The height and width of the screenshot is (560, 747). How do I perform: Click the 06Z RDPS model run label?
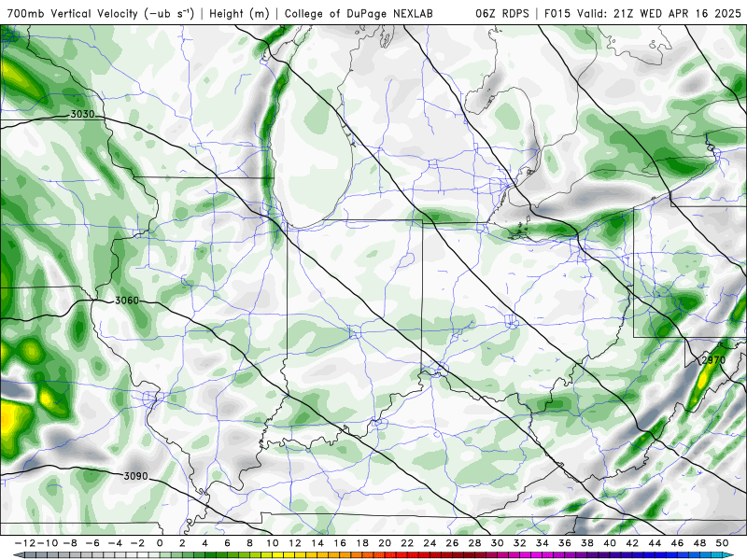point(502,13)
